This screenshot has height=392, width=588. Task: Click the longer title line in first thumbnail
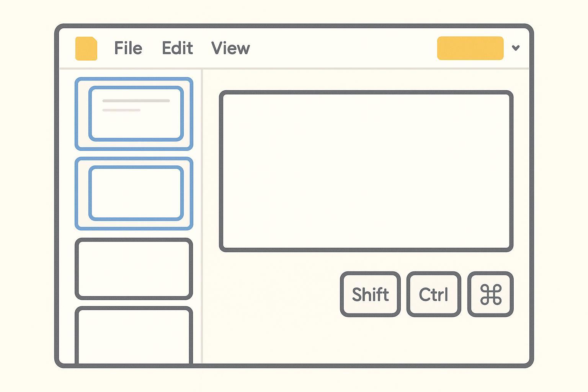136,101
